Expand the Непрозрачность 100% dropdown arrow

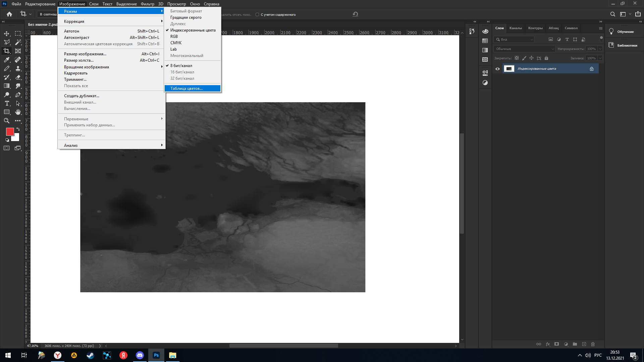pyautogui.click(x=600, y=49)
